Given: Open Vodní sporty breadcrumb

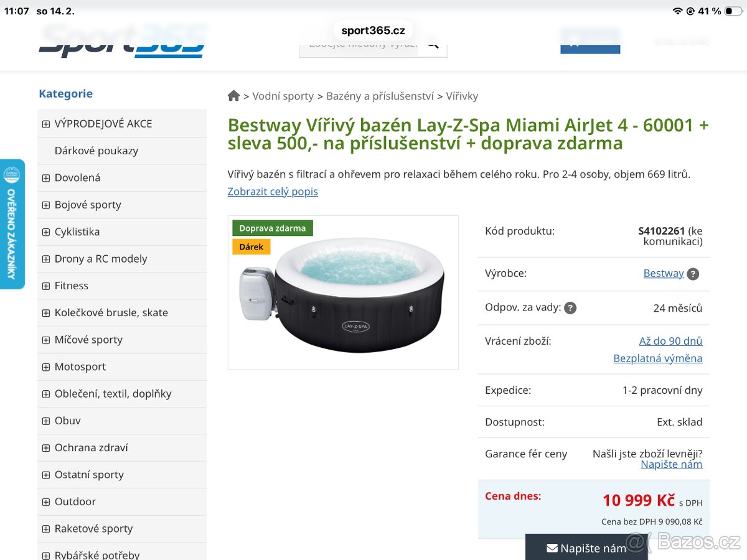Looking at the screenshot, I should pyautogui.click(x=283, y=96).
